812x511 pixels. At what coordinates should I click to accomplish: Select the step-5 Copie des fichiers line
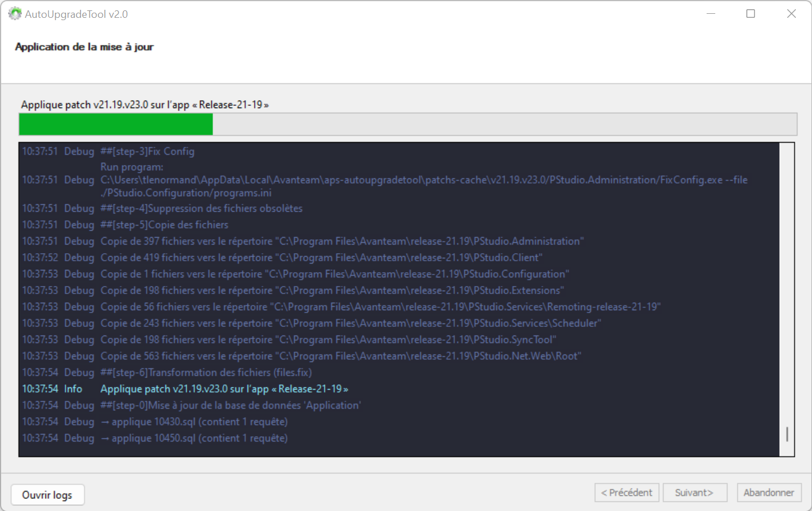coord(165,225)
